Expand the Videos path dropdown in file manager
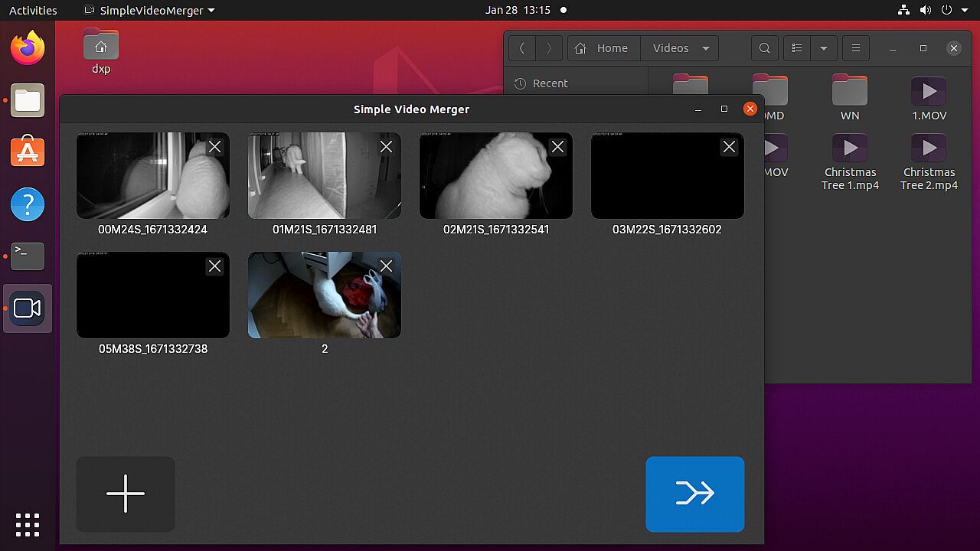 click(705, 48)
